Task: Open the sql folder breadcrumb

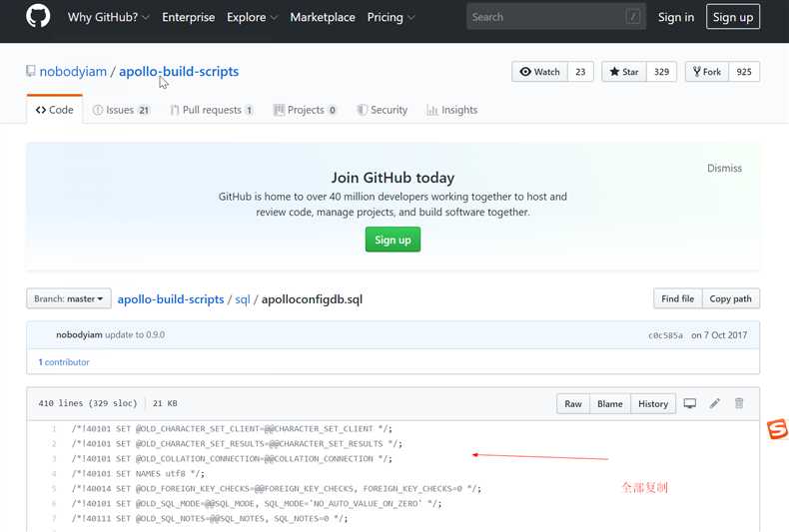Action: (x=242, y=299)
